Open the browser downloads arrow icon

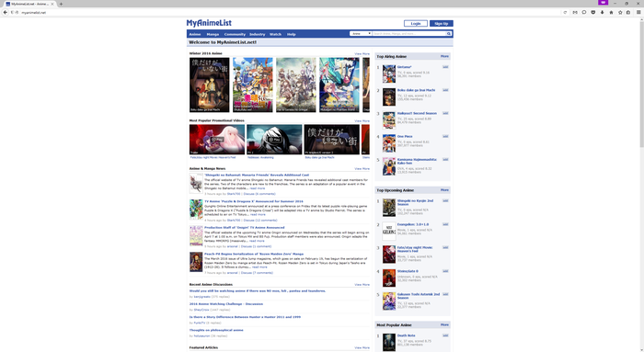click(602, 12)
